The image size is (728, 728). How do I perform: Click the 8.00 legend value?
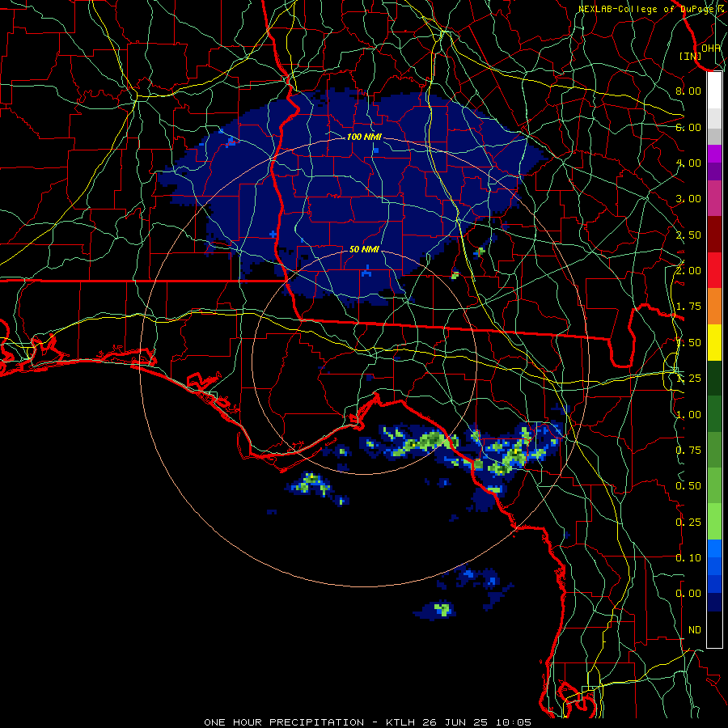pyautogui.click(x=688, y=91)
